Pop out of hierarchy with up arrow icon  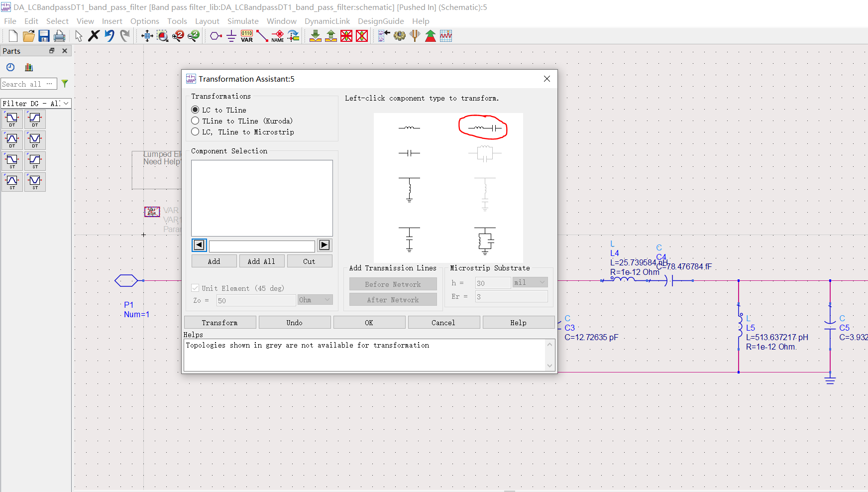click(x=331, y=36)
